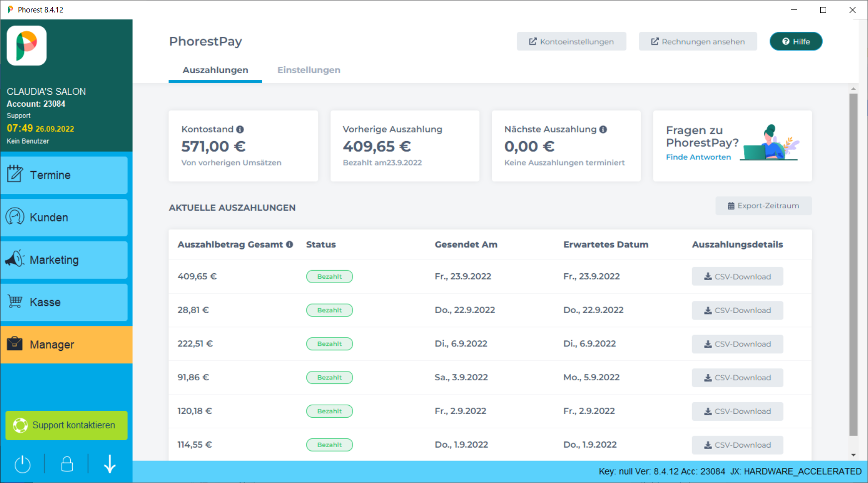Follow the Finde Antworten link

tap(698, 157)
